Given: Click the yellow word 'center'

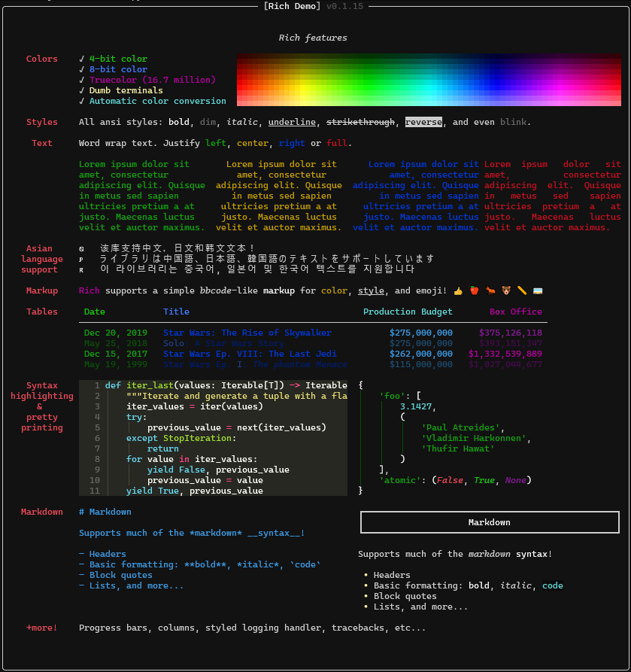Looking at the screenshot, I should 252,143.
